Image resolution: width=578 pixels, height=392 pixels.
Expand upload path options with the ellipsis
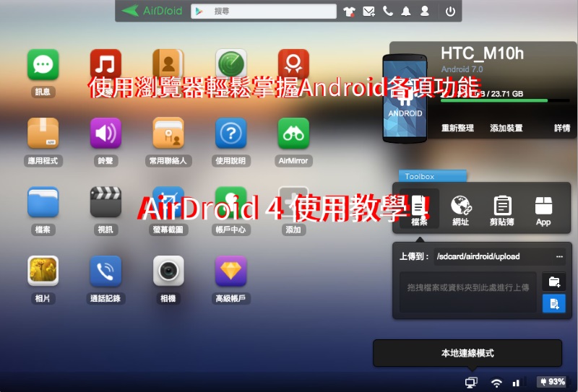(559, 256)
